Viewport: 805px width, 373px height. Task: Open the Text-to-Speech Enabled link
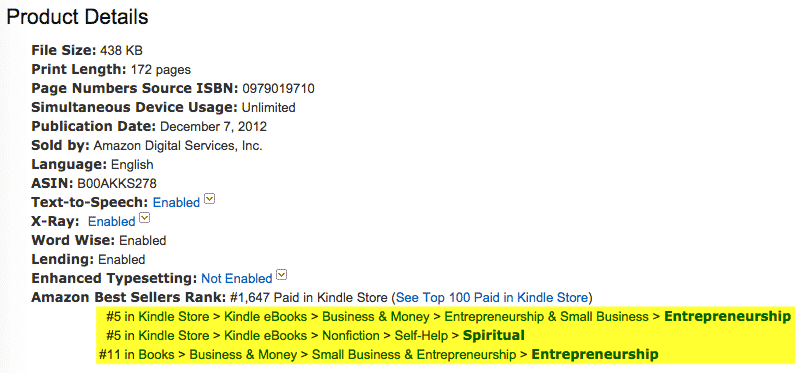pos(176,203)
